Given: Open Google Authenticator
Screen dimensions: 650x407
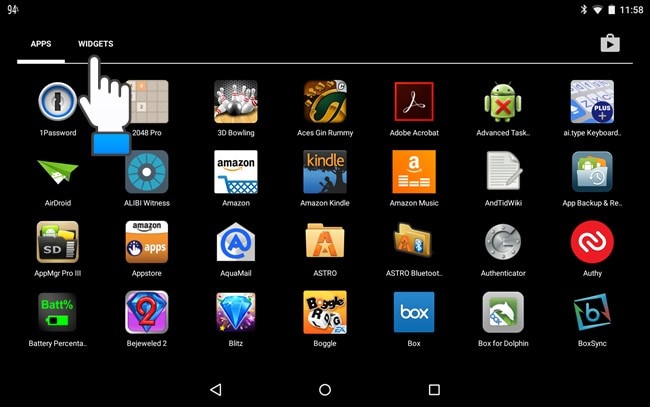Looking at the screenshot, I should 503,242.
